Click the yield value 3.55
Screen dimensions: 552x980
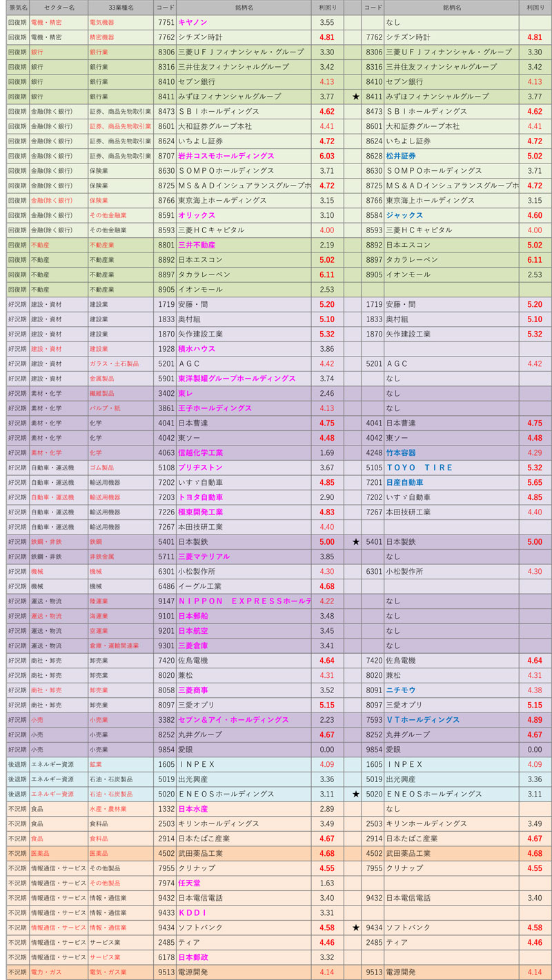(327, 23)
